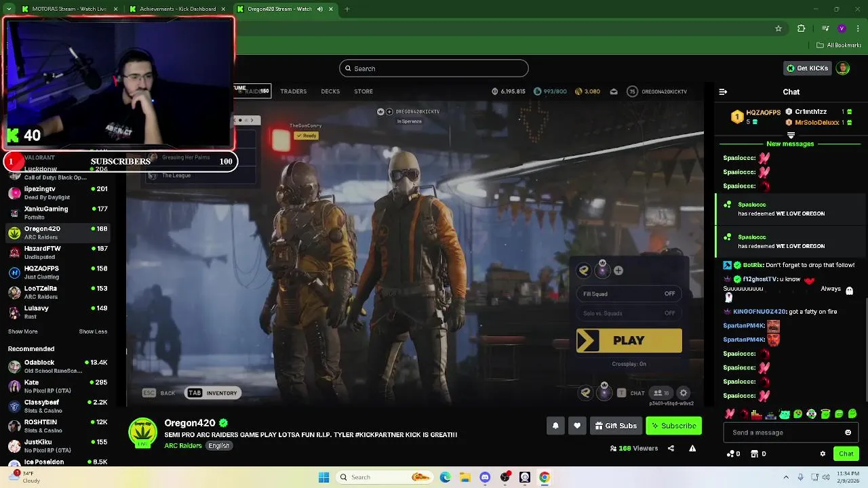Open a new browser tab

point(347,9)
